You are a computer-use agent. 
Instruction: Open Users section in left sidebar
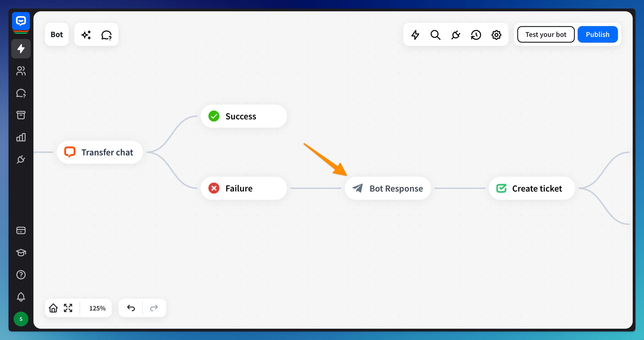pyautogui.click(x=21, y=71)
